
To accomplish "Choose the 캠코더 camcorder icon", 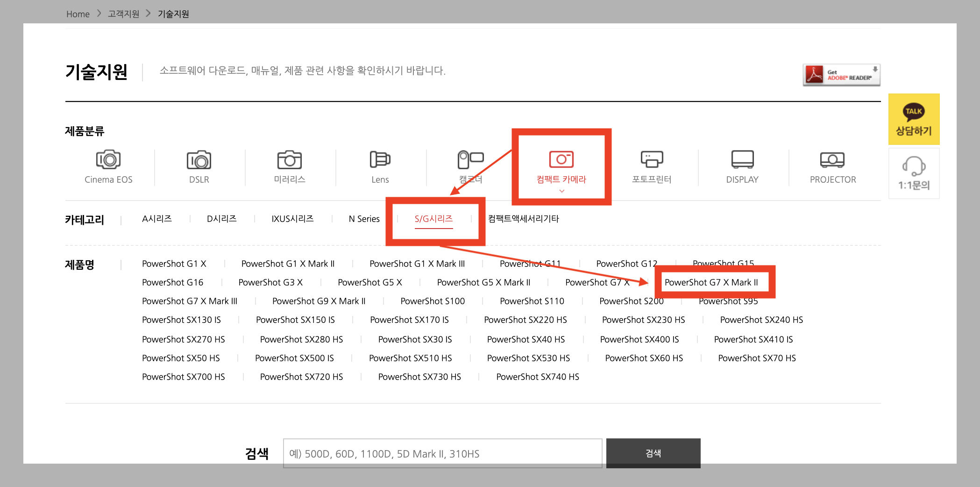I will click(470, 159).
